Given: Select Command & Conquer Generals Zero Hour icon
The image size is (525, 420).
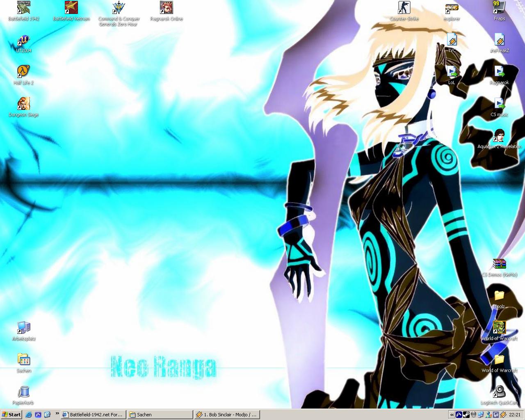Looking at the screenshot, I should coord(119,14).
